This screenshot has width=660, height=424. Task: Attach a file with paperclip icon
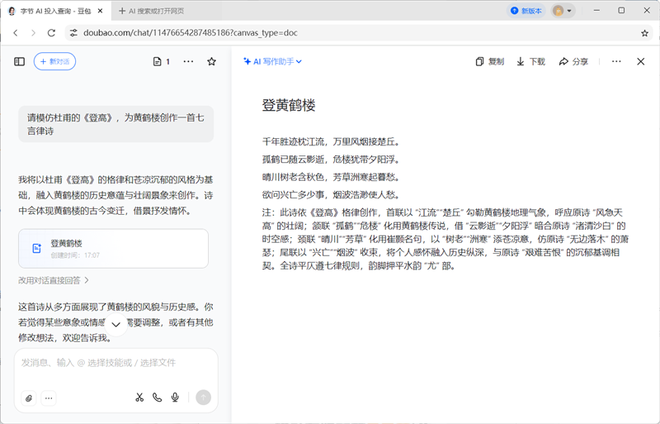[x=28, y=397]
